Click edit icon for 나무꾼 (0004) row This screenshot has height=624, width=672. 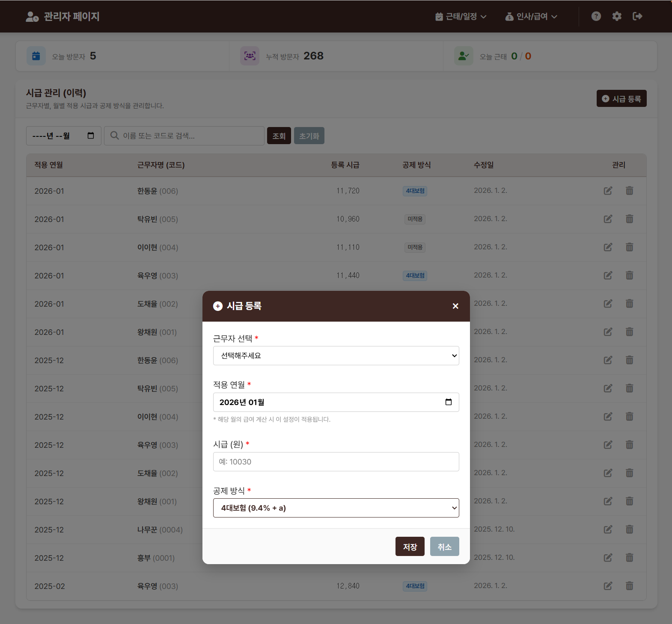(x=608, y=529)
